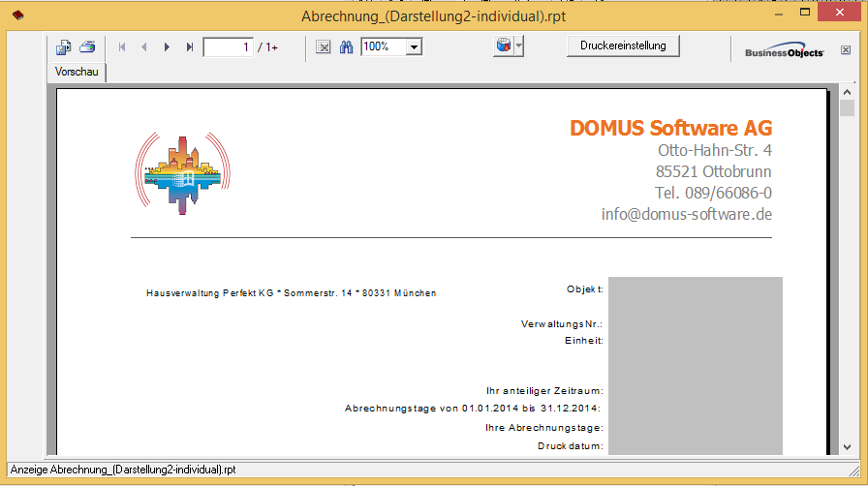The width and height of the screenshot is (868, 486).
Task: Click the 85521 Ottobrunn text
Action: coord(714,171)
